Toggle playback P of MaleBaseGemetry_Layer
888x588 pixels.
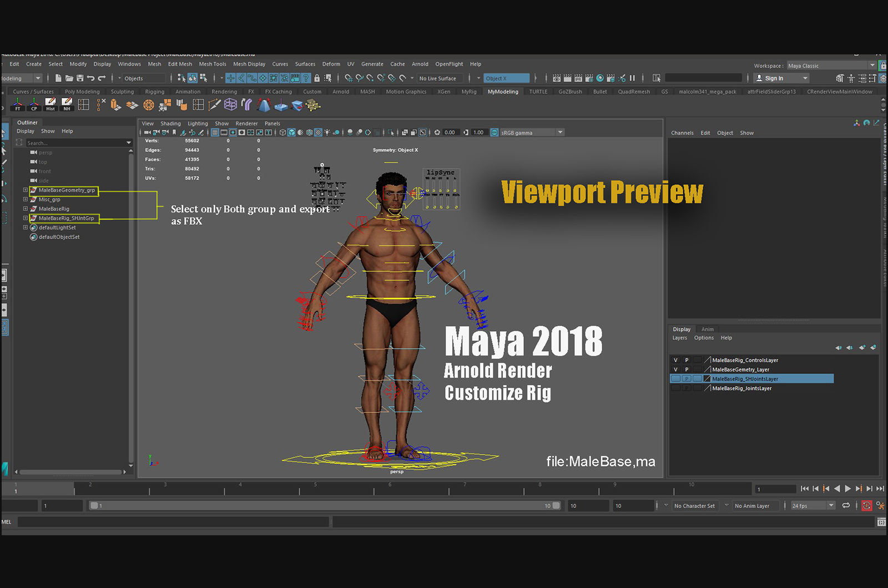pyautogui.click(x=687, y=369)
